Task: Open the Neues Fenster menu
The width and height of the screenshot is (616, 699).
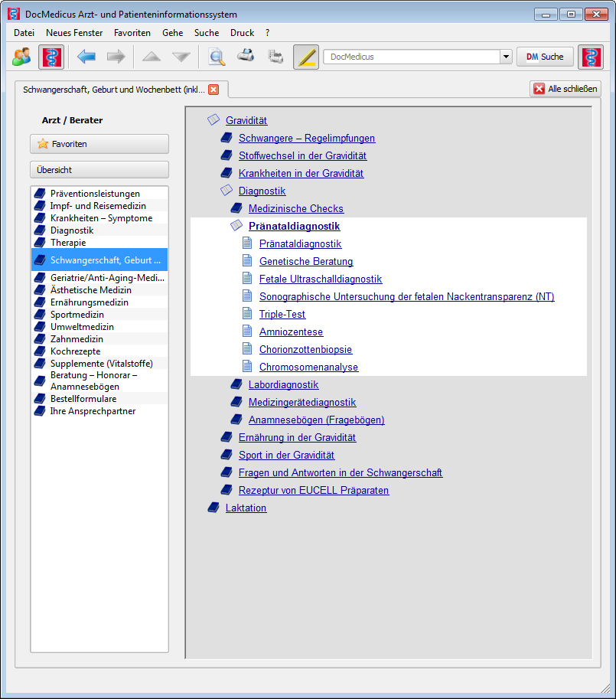Action: (74, 33)
